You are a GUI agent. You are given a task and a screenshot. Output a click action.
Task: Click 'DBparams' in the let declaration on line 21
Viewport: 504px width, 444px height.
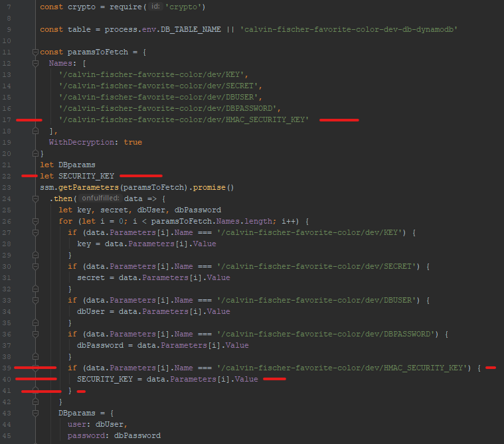coord(77,165)
